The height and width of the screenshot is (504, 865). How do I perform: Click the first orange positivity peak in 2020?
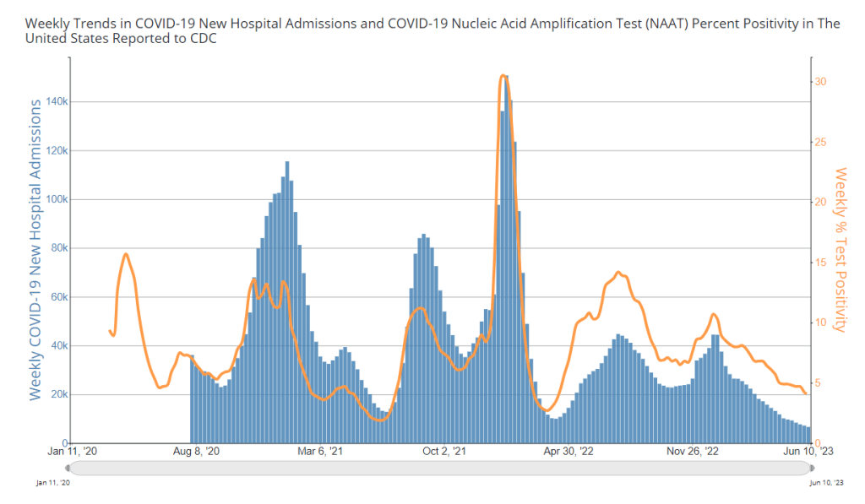coord(126,254)
